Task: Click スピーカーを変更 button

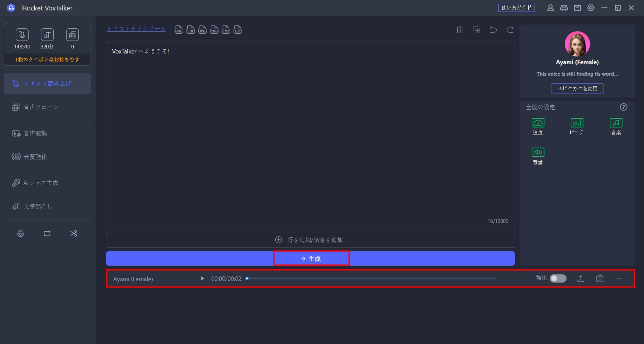Action: pyautogui.click(x=577, y=88)
